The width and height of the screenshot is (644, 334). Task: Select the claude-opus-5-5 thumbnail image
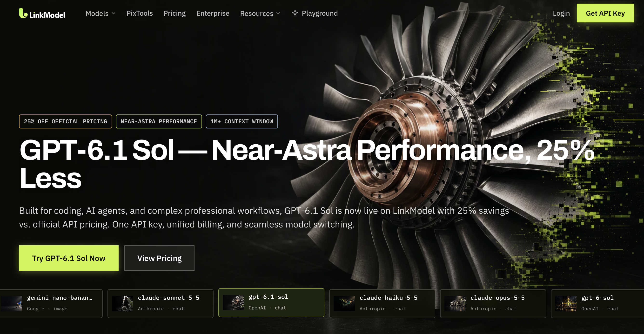tap(455, 303)
